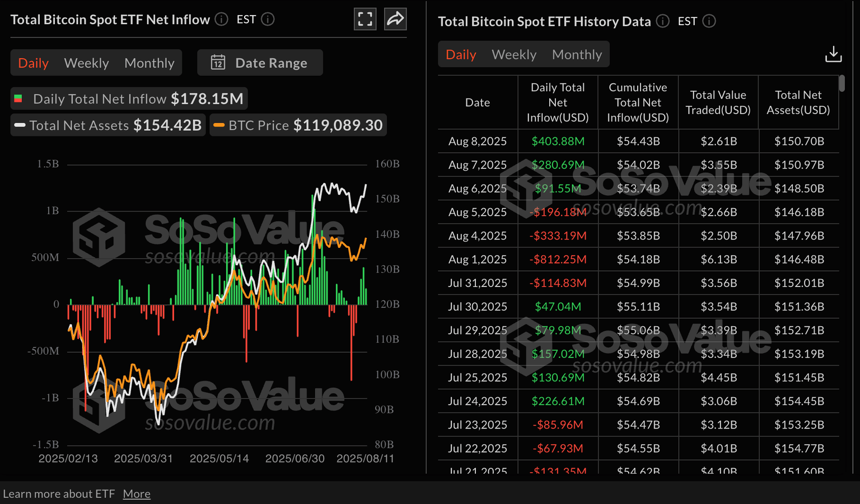Click the history table scrollbar thumb
The height and width of the screenshot is (504, 860).
click(842, 84)
